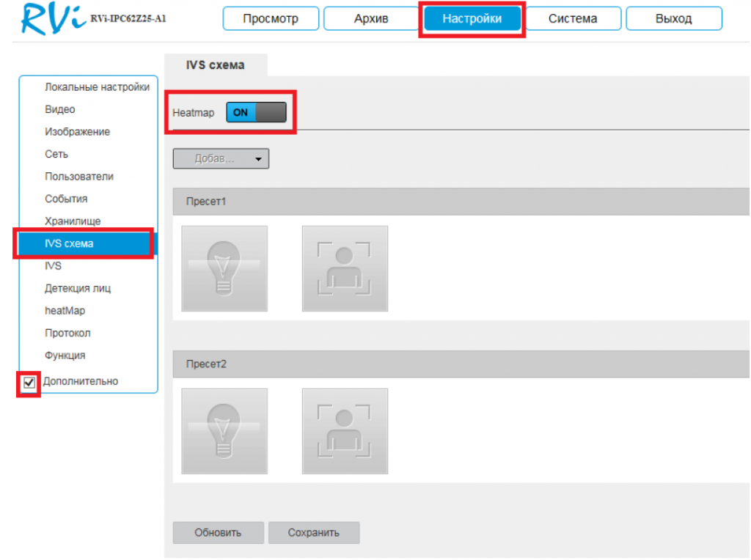The width and height of the screenshot is (751, 560).
Task: Open the Настройки tab
Action: (472, 19)
